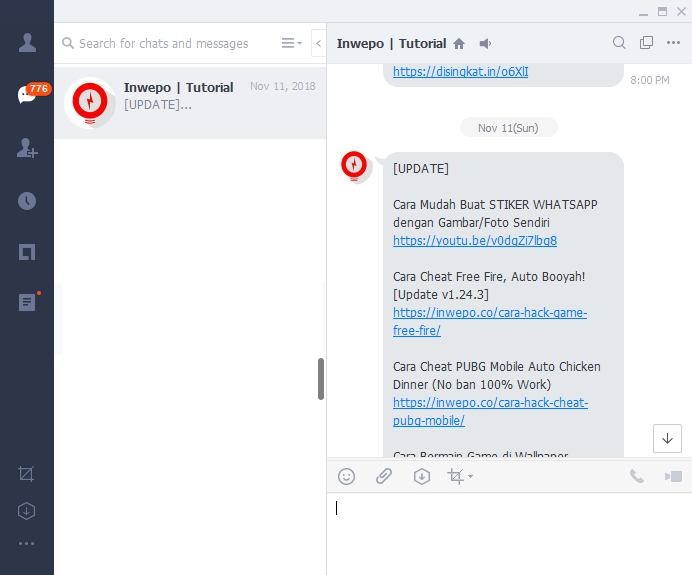Open the Notes icon with red dot
This screenshot has height=575, width=692.
pos(27,303)
